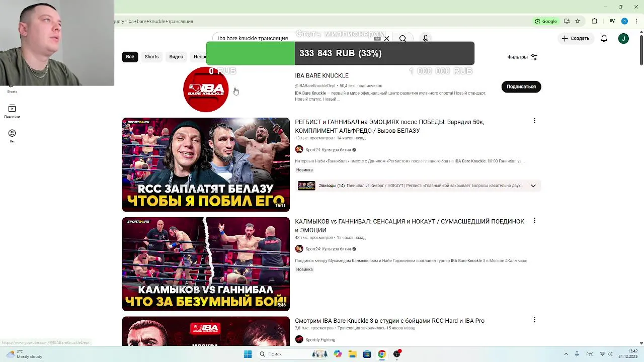Open video title РЕГБИСТ и ГАННИБАЛ на ЭМОЦИЯХ

[x=389, y=126]
